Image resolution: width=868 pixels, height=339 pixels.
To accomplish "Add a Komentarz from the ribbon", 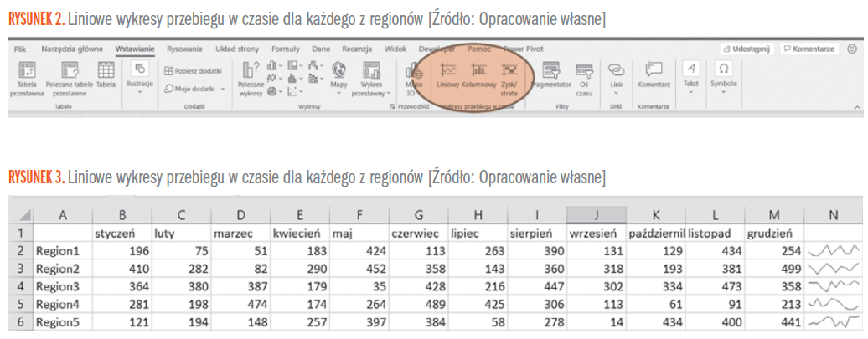I will (654, 75).
